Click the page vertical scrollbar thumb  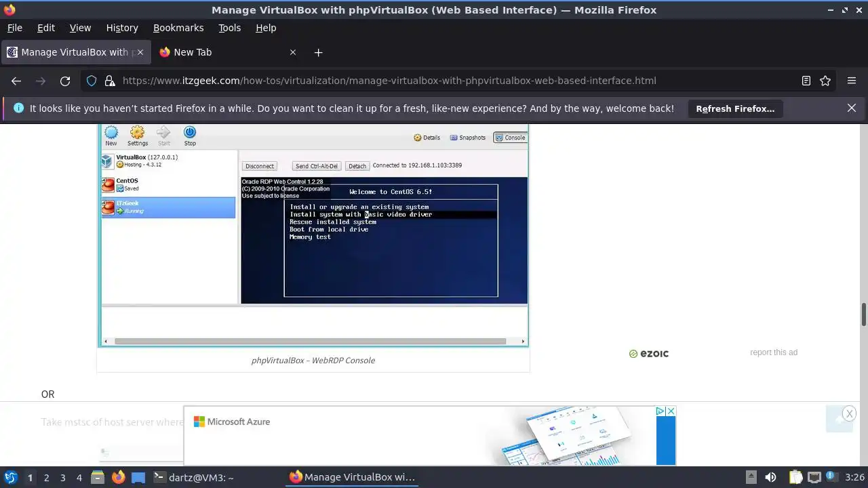click(864, 314)
